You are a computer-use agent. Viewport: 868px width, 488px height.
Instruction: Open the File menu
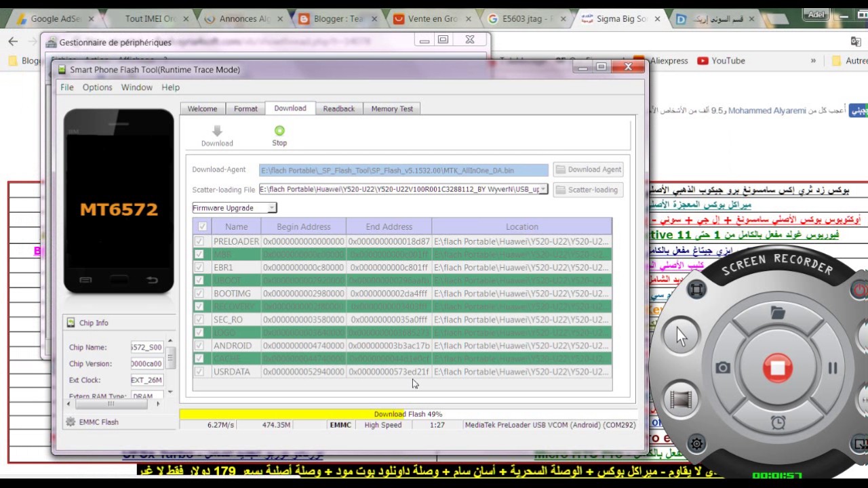click(66, 87)
